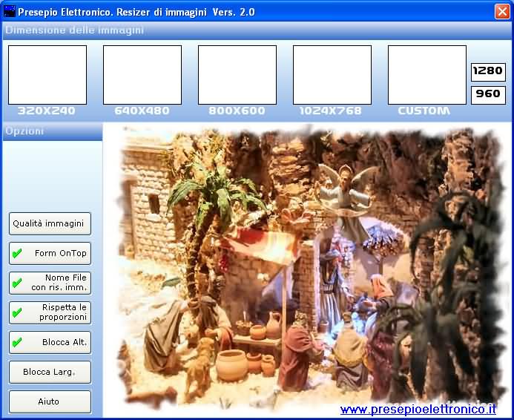Viewport: 514px width, 420px height.
Task: Select the 1024x768 size box
Action: (x=332, y=75)
